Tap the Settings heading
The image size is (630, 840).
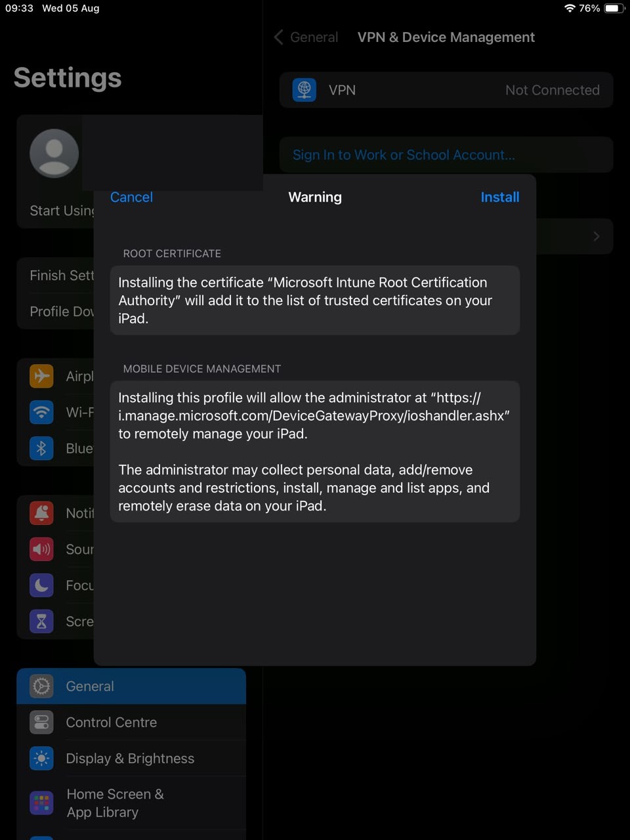pos(68,77)
